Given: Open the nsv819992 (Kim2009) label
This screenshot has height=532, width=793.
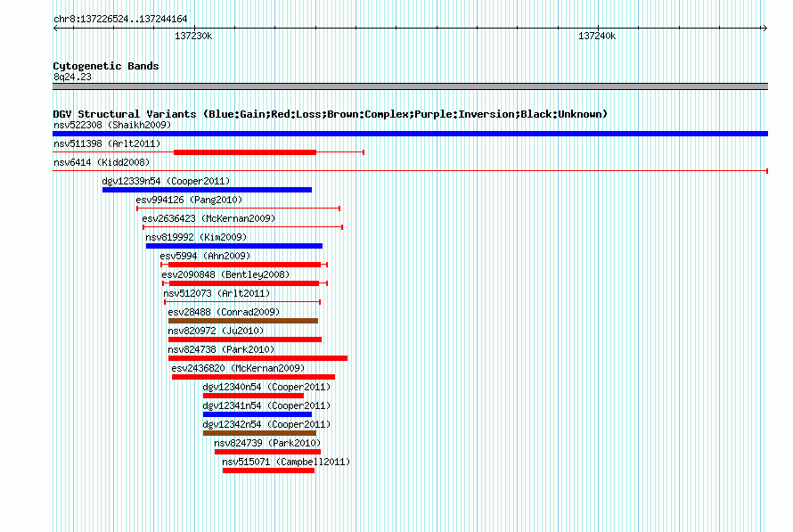Looking at the screenshot, I should (196, 237).
